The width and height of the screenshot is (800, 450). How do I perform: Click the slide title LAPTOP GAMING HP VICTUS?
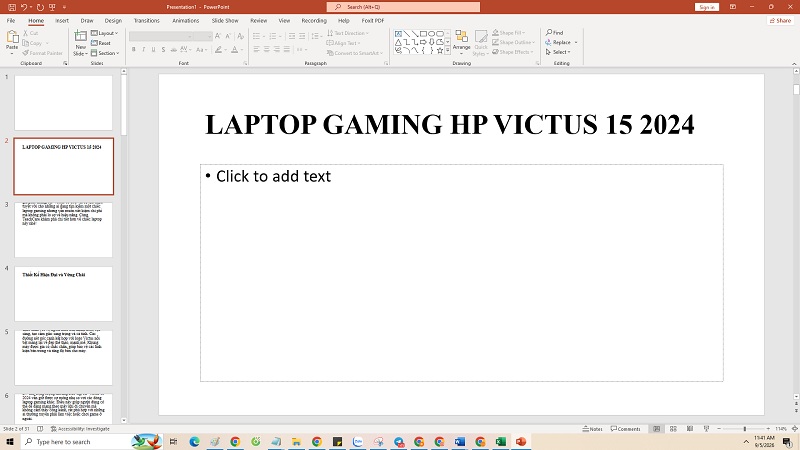coord(449,124)
